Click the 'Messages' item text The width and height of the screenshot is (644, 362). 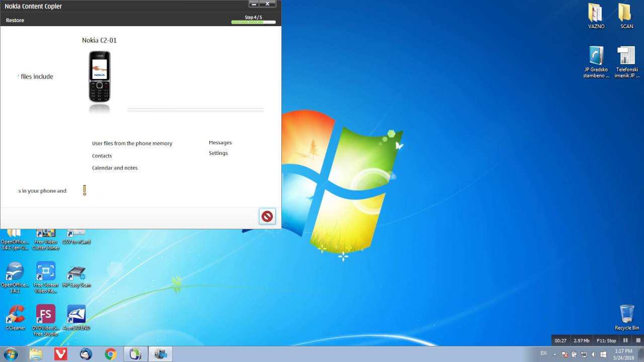point(220,143)
